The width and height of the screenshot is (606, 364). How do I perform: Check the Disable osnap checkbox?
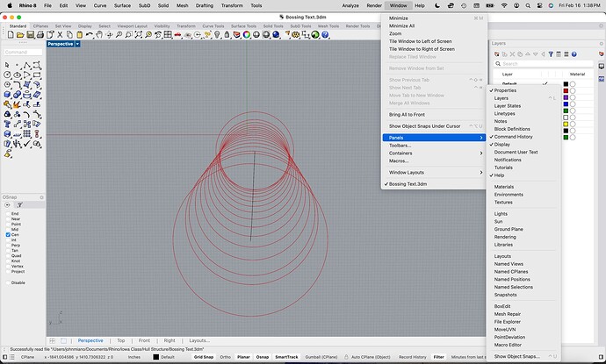coord(8,282)
